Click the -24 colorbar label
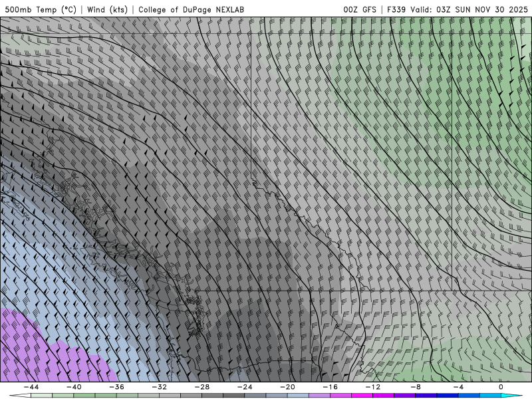 click(245, 387)
